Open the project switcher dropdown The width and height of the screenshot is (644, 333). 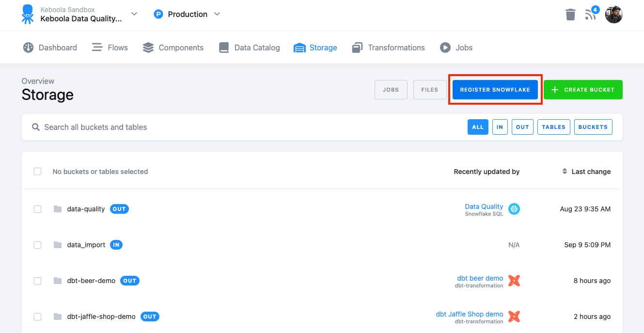134,14
